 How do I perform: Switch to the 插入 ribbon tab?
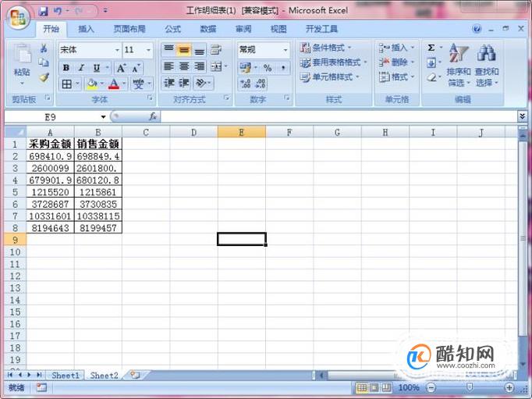[x=86, y=29]
